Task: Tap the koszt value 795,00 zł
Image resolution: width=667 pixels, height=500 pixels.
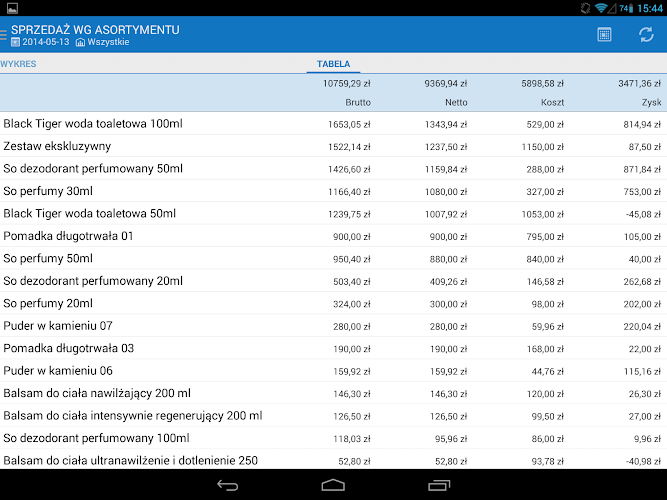Action: pyautogui.click(x=545, y=237)
